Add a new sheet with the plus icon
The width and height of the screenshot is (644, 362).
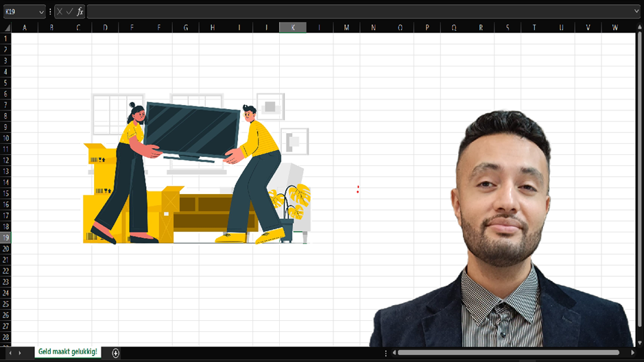tap(116, 353)
